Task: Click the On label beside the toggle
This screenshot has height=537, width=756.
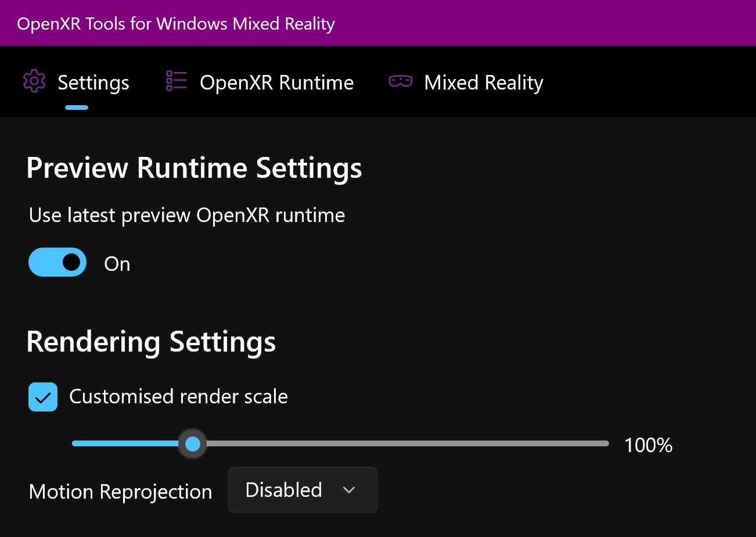Action: pos(117,264)
